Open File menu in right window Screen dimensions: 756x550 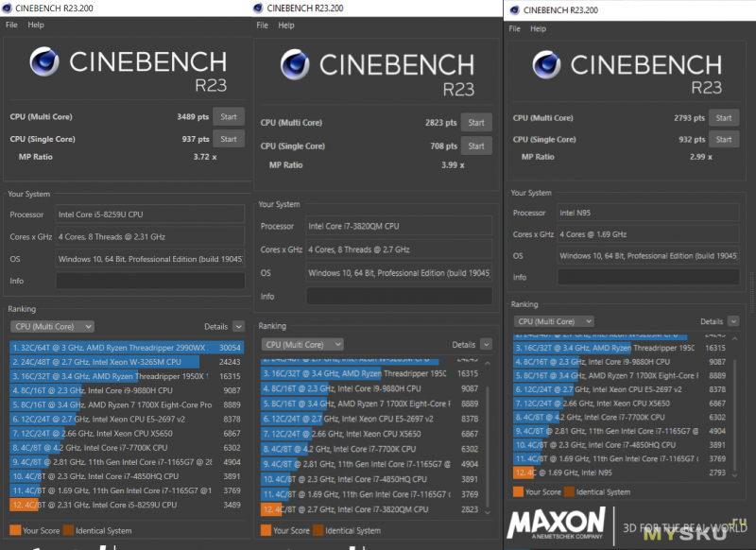[x=514, y=29]
